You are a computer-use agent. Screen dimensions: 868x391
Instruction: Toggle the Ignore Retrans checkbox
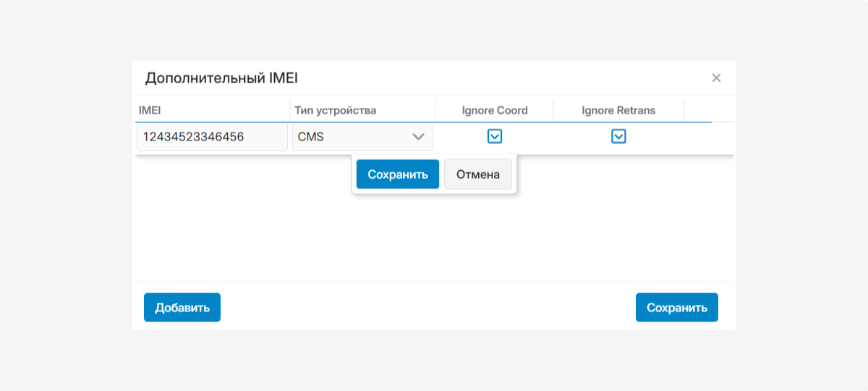pyautogui.click(x=618, y=136)
